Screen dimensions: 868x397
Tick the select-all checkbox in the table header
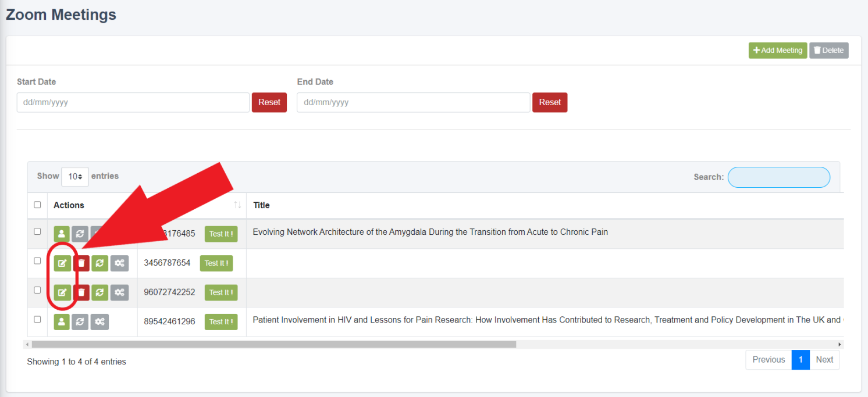pyautogui.click(x=37, y=205)
